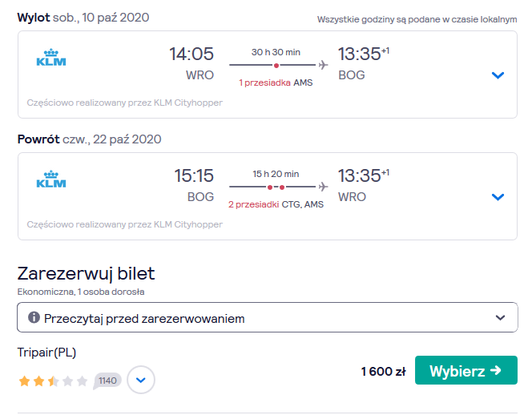Click the Wybierz button
Viewport: 532px width, 415px height.
(466, 370)
